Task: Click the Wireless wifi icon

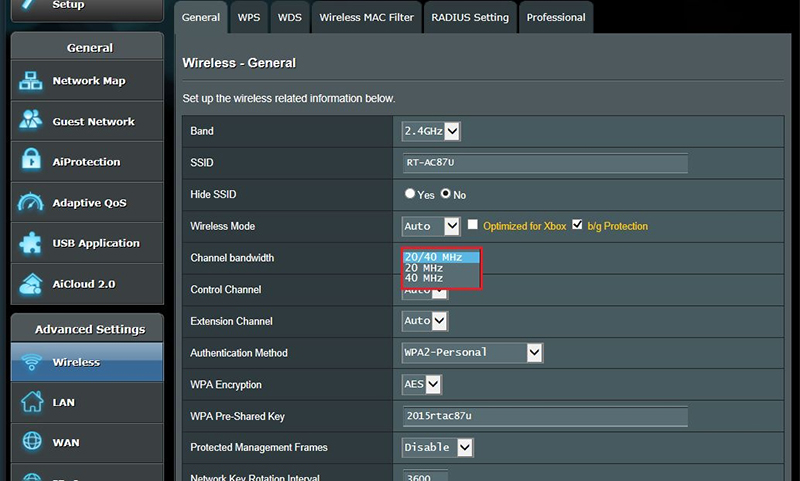Action: 32,362
